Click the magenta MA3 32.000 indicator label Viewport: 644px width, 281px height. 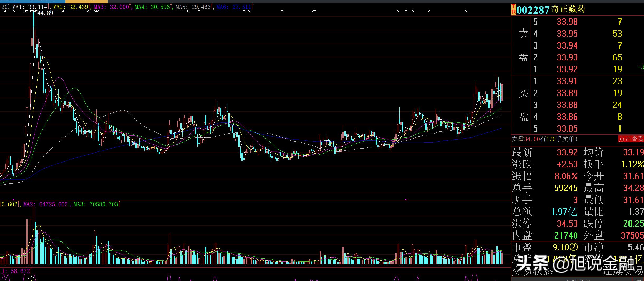(112, 7)
